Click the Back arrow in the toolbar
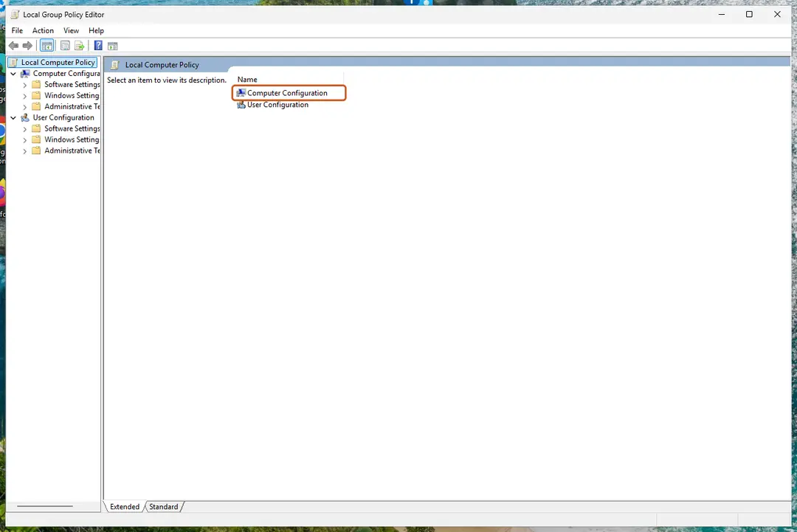The width and height of the screenshot is (797, 532). coord(14,46)
